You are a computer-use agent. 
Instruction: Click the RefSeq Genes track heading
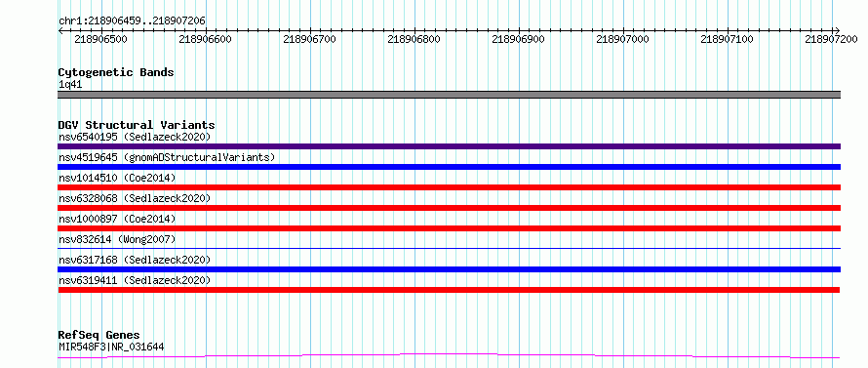coord(99,336)
